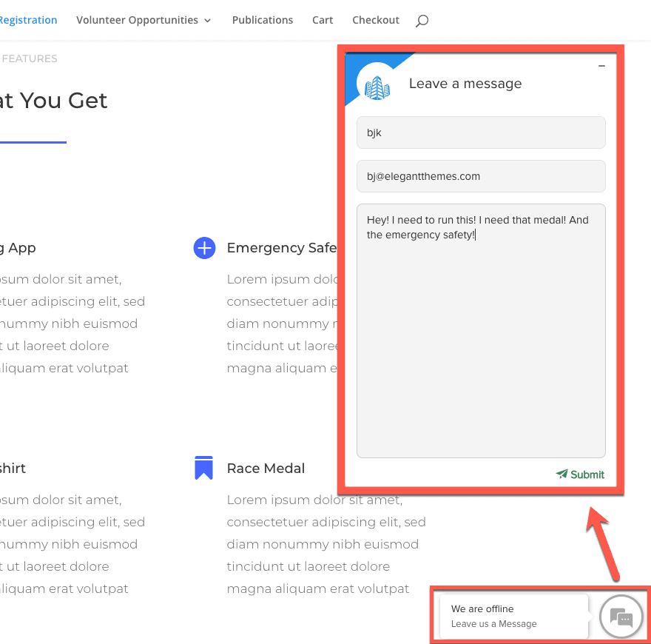The width and height of the screenshot is (651, 644).
Task: Click the paper plane icon next to Submit
Action: click(561, 474)
